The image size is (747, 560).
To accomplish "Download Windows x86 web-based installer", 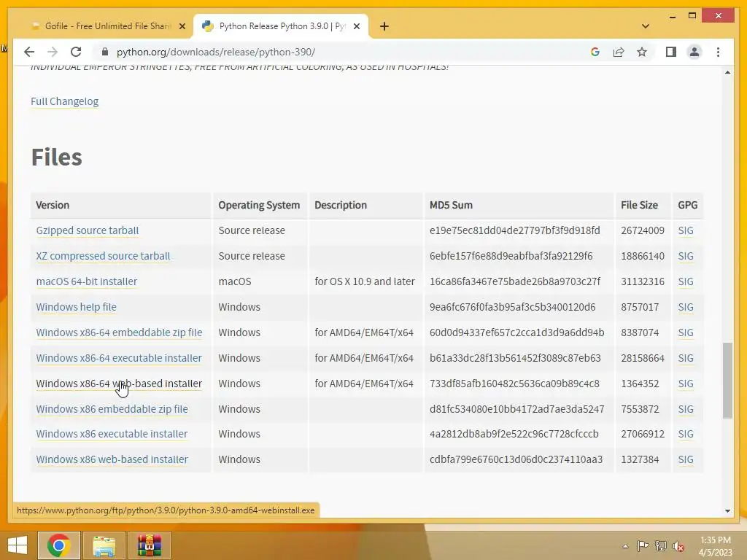I will pos(112,459).
